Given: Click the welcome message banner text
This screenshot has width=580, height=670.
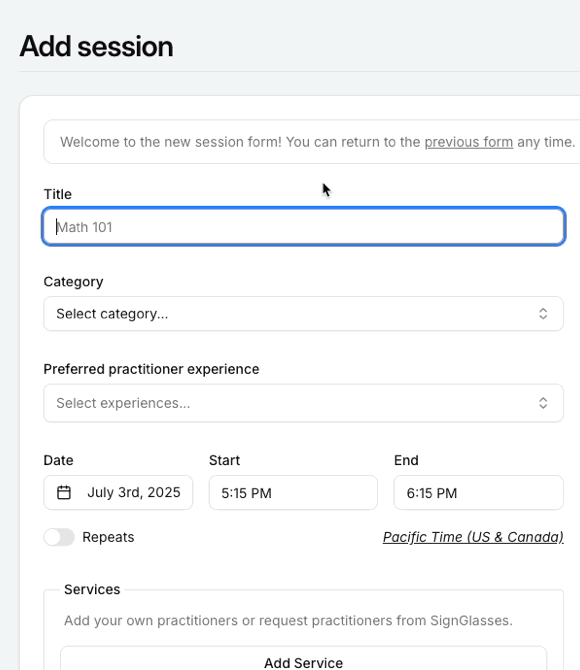Looking at the screenshot, I should [x=318, y=142].
